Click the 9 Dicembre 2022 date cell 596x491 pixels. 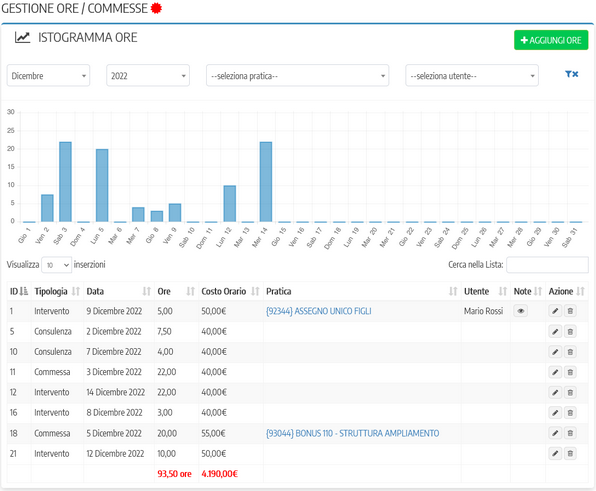pos(114,311)
